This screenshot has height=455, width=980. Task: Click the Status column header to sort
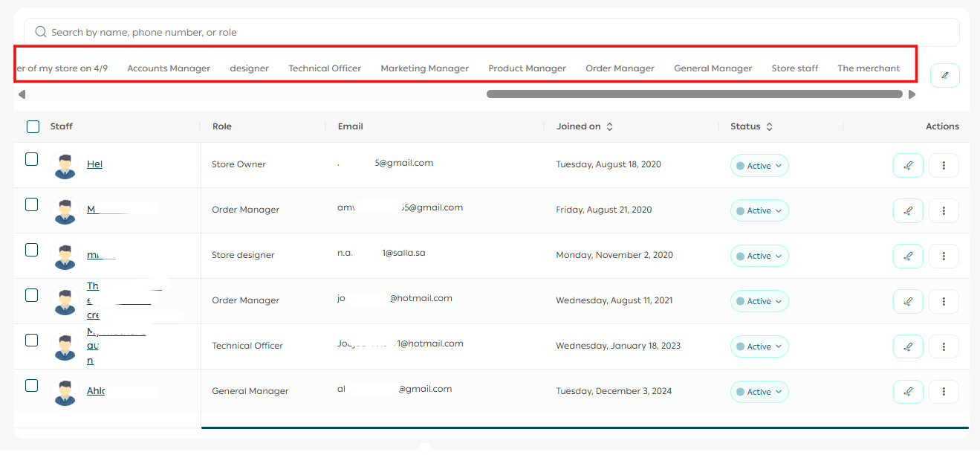(745, 126)
